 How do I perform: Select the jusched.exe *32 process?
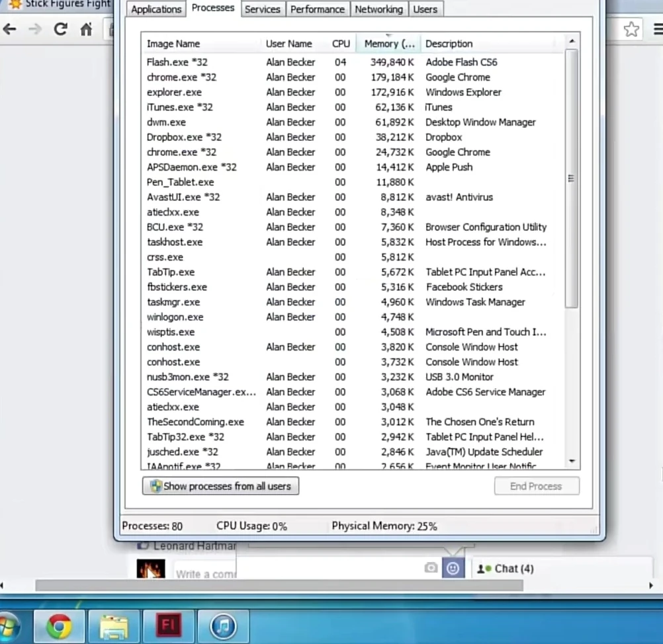pos(353,452)
